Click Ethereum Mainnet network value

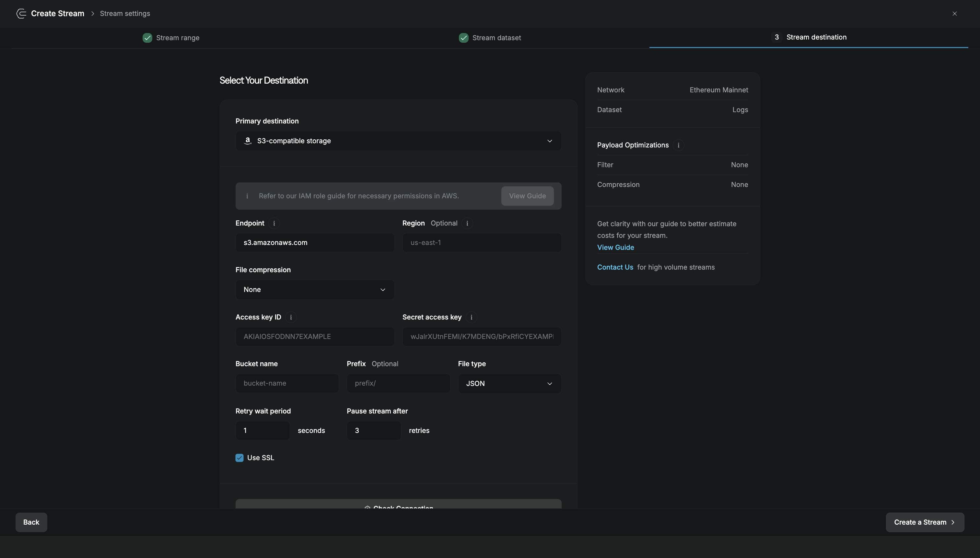pos(718,90)
